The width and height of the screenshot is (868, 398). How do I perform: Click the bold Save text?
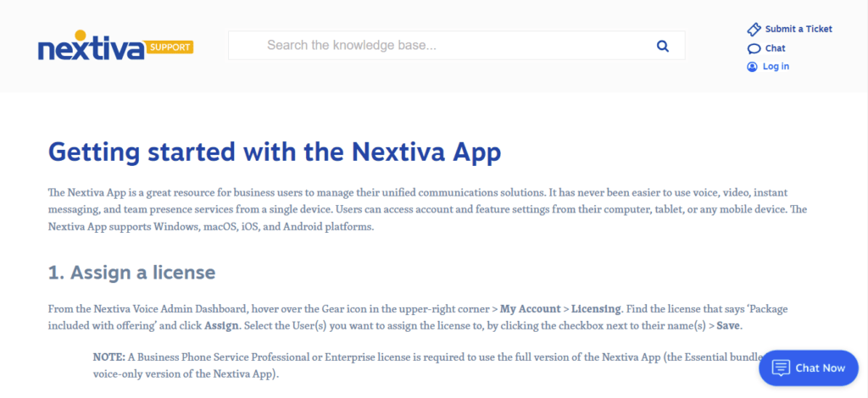click(728, 325)
